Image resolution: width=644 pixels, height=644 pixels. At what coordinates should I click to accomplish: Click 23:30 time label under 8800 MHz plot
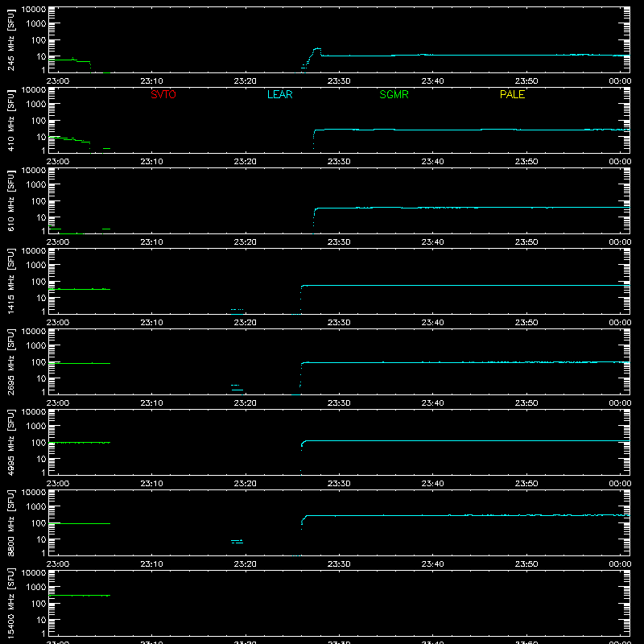(339, 564)
